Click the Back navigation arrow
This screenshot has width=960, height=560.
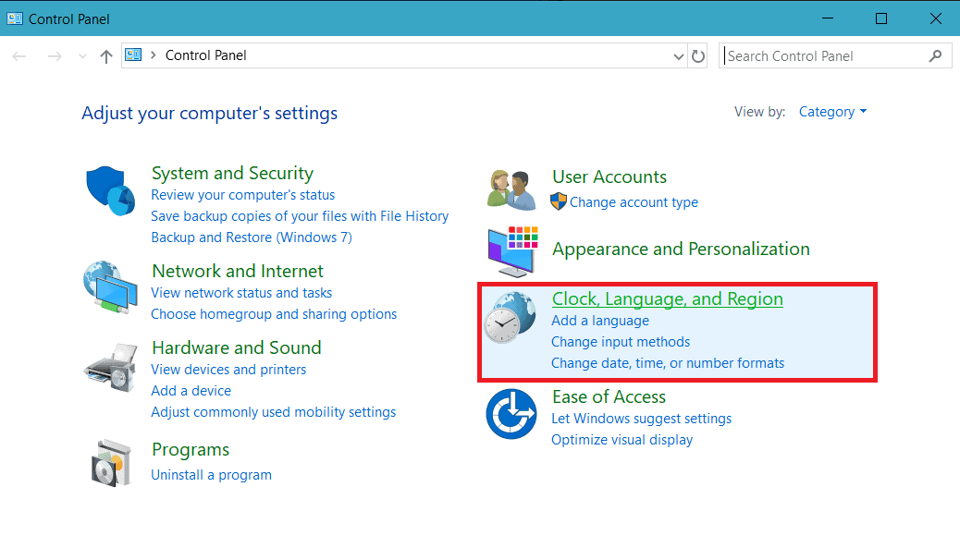[19, 57]
